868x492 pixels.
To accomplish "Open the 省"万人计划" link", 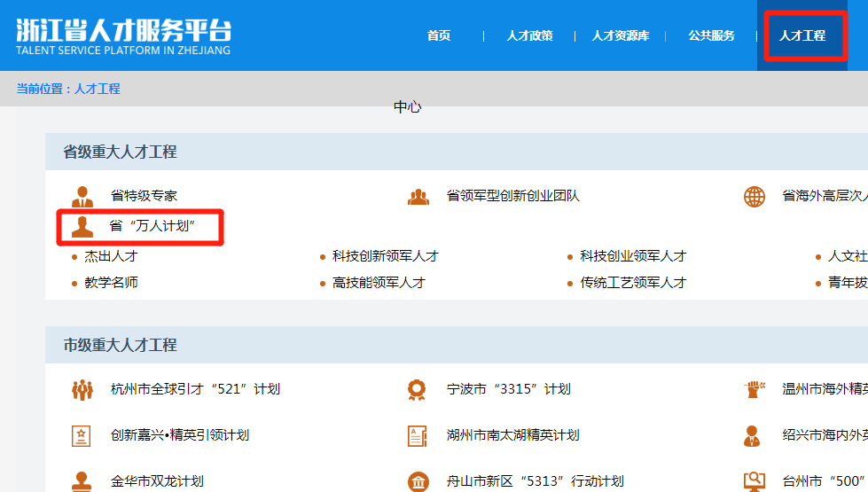I will click(x=152, y=226).
